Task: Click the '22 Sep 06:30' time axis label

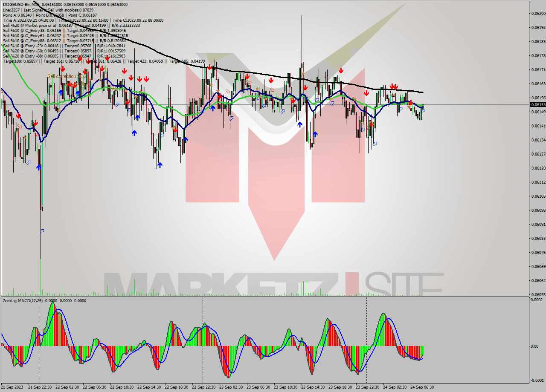Action: (94, 387)
